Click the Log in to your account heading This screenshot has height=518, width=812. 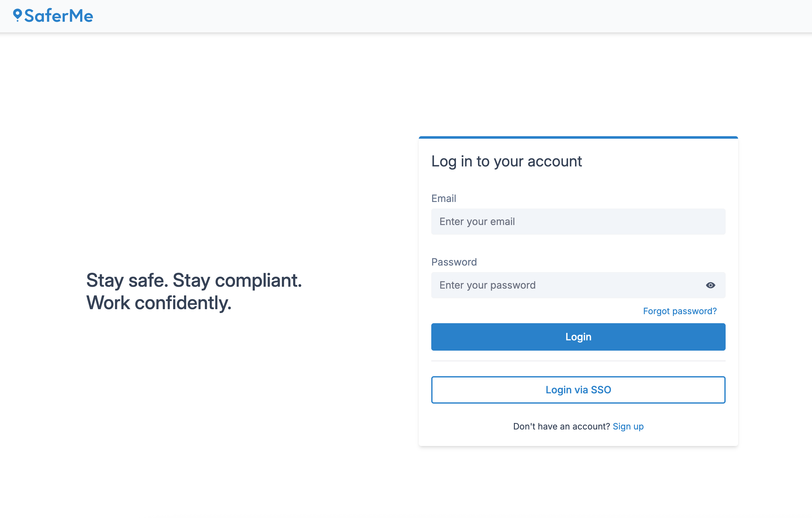(506, 161)
